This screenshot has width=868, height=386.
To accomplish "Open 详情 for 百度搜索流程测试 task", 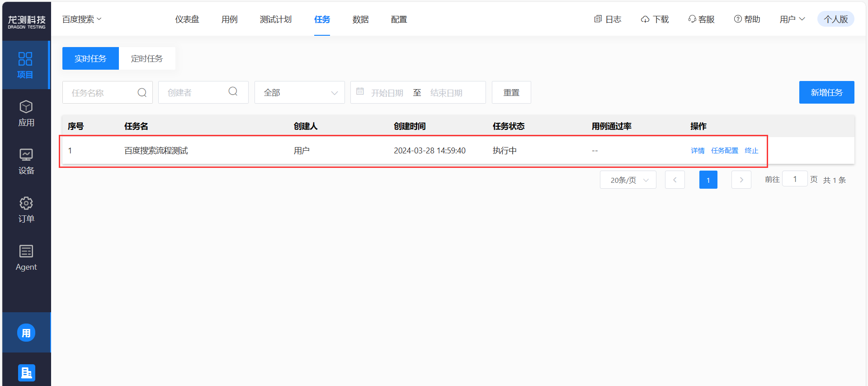I will point(698,151).
